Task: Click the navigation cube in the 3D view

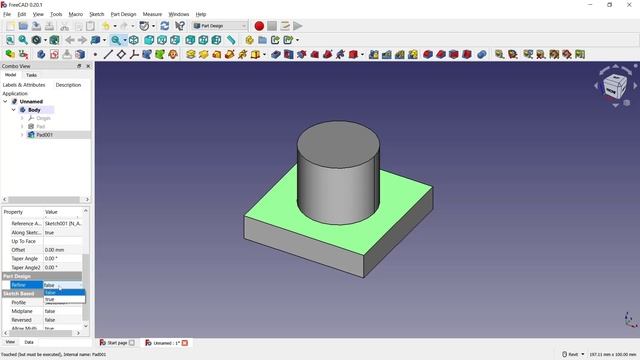Action: click(x=615, y=87)
